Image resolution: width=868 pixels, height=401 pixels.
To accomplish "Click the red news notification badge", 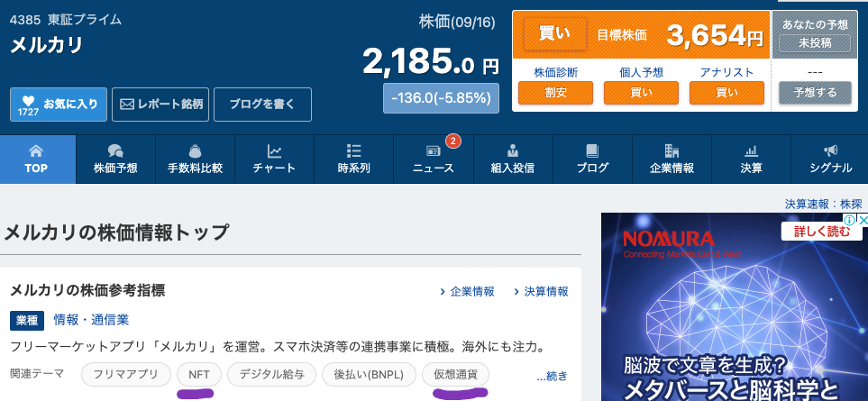I will (x=452, y=141).
